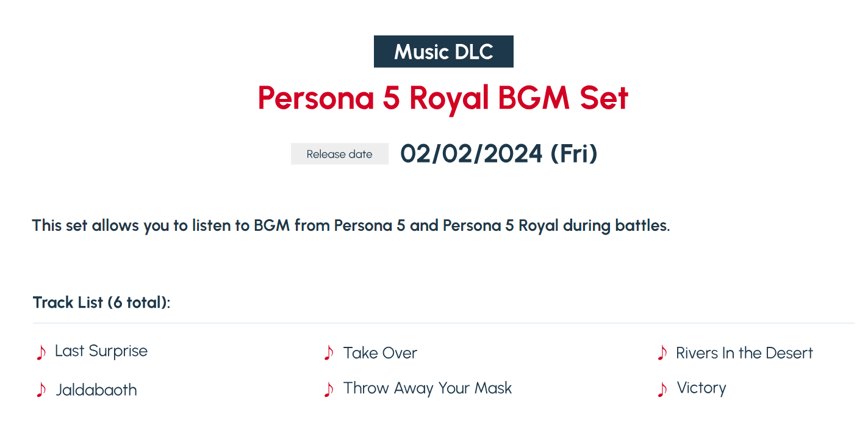Image resolution: width=868 pixels, height=447 pixels.
Task: Select the Take Over track name
Action: pyautogui.click(x=380, y=353)
